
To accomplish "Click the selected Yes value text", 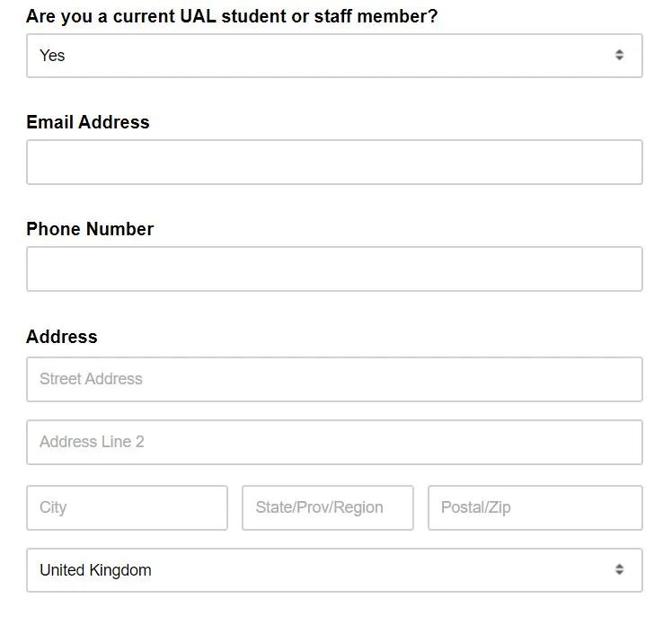I will click(x=52, y=56).
